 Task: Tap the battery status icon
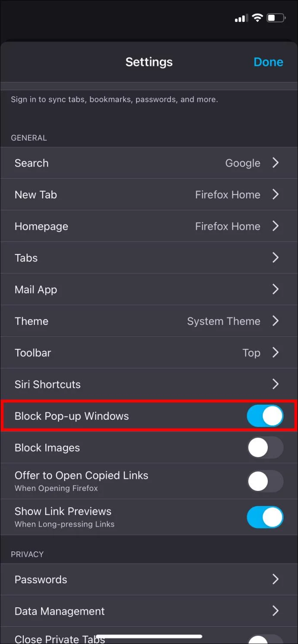[276, 18]
